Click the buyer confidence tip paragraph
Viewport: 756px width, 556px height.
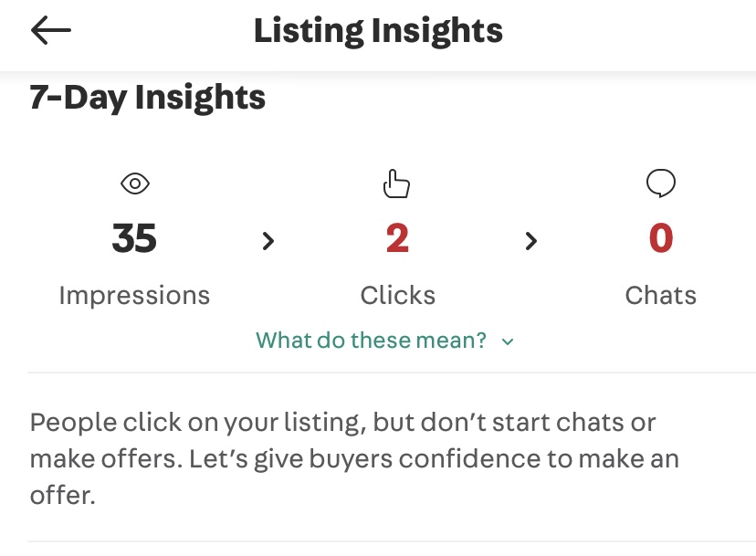click(354, 458)
